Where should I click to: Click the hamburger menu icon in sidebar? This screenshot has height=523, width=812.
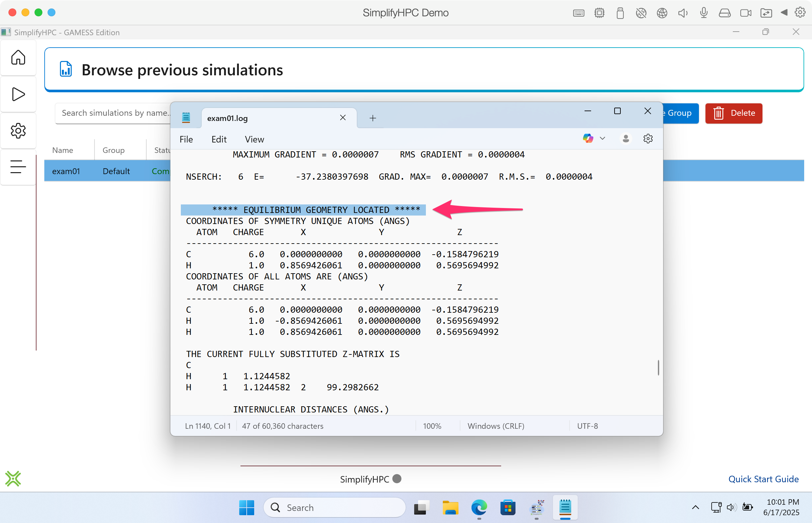click(18, 167)
